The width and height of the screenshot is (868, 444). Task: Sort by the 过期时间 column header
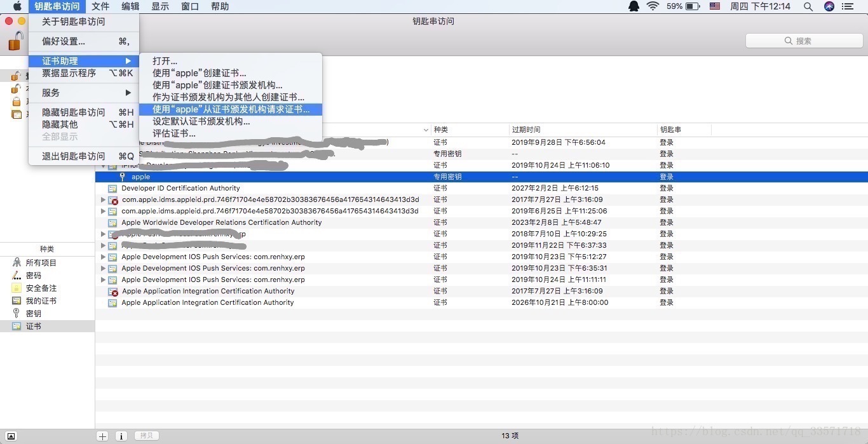[x=584, y=130]
